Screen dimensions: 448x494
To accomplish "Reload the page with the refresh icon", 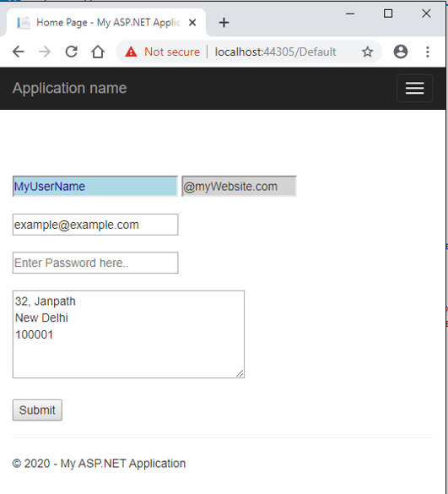I will [x=72, y=52].
